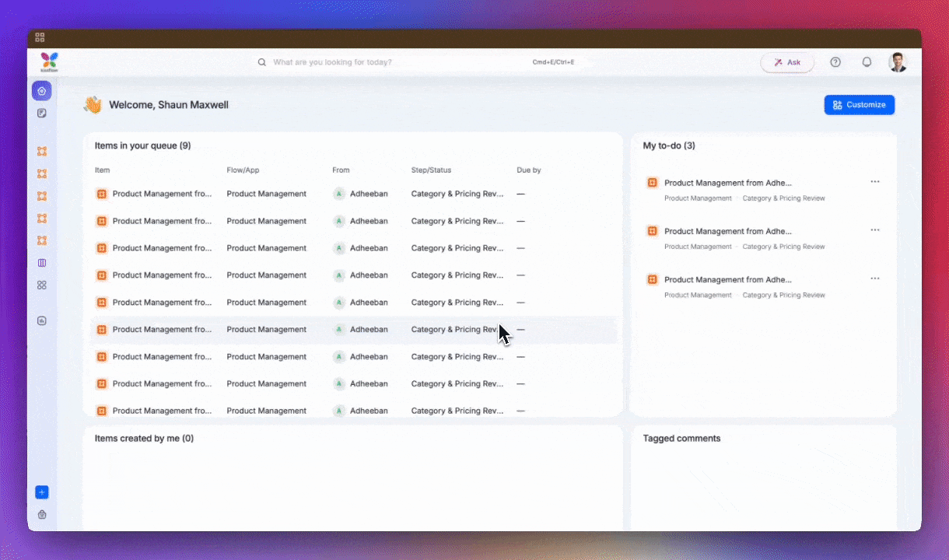949x560 pixels.
Task: Open the reports chart icon in sidebar
Action: point(42,320)
